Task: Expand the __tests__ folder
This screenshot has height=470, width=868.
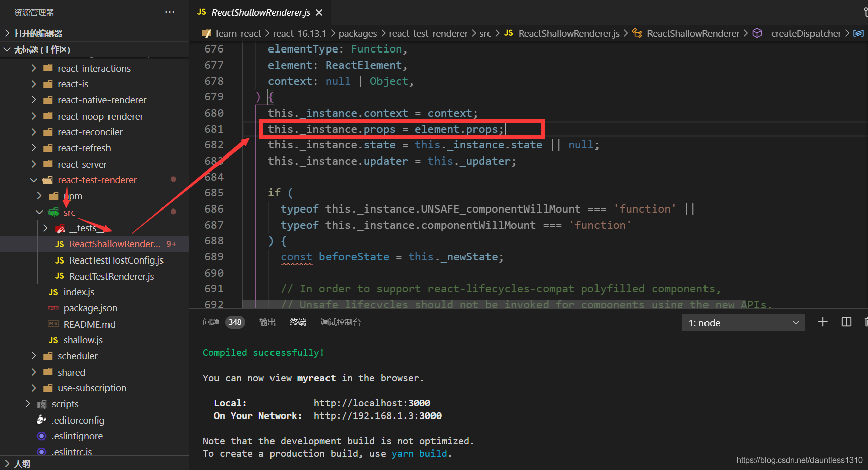Action: tap(94, 228)
